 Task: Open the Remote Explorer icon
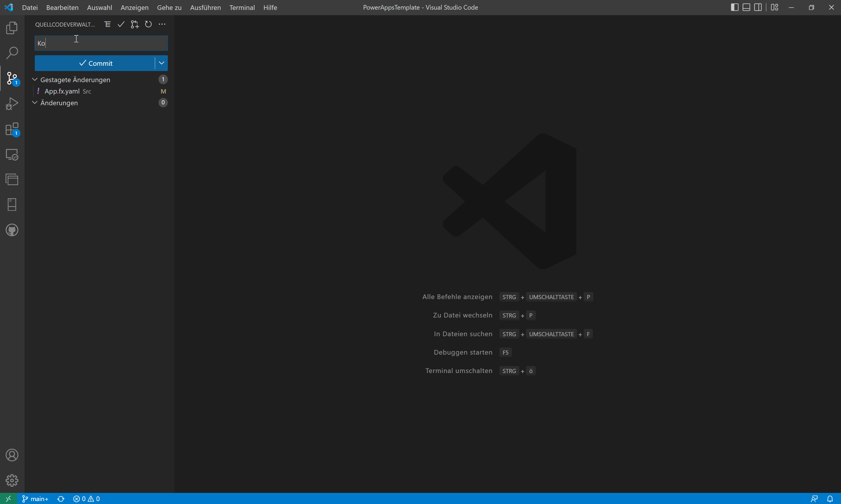(12, 155)
